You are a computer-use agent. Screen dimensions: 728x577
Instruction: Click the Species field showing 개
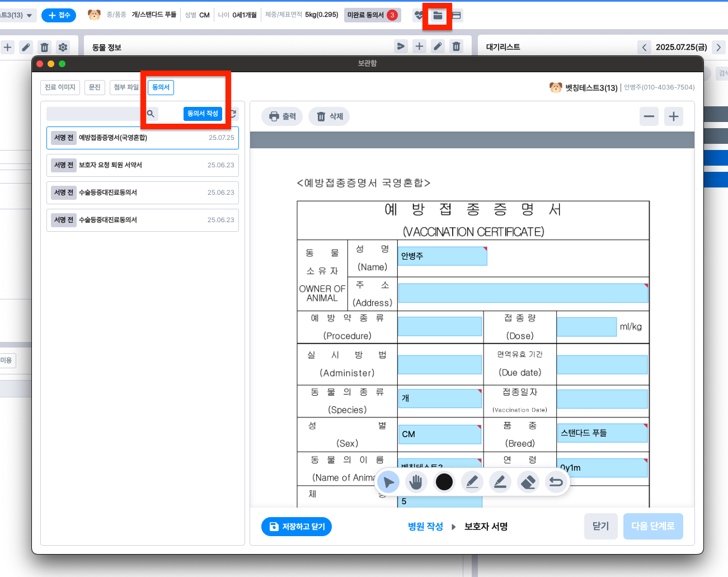(440, 398)
